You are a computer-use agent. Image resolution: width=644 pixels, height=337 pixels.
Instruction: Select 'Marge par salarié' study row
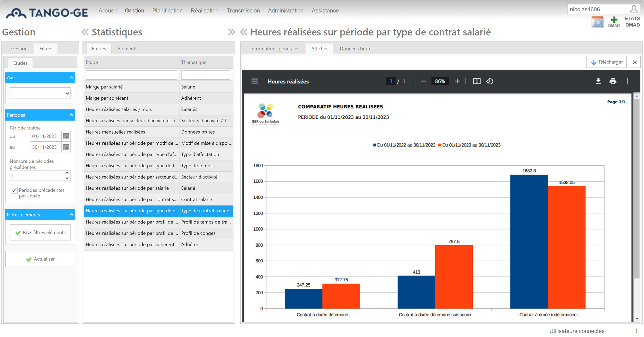click(158, 87)
